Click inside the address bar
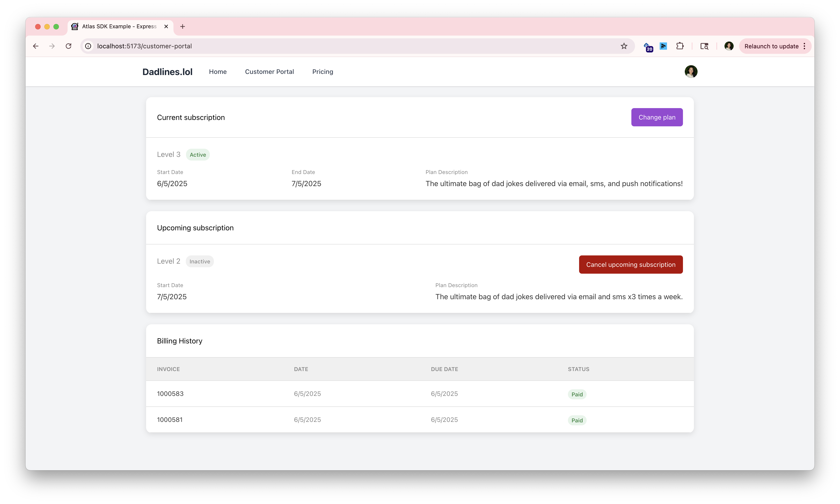Screen dimensions: 840x504 coord(238,46)
